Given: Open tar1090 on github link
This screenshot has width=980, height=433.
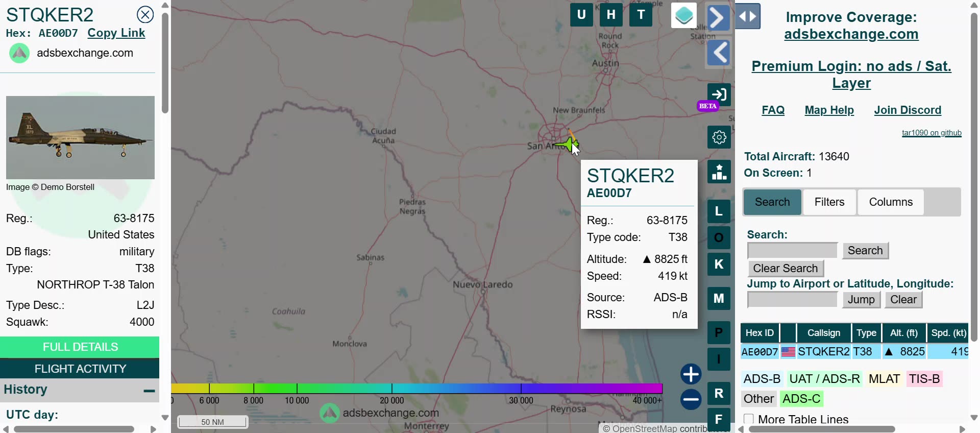Looking at the screenshot, I should (932, 133).
